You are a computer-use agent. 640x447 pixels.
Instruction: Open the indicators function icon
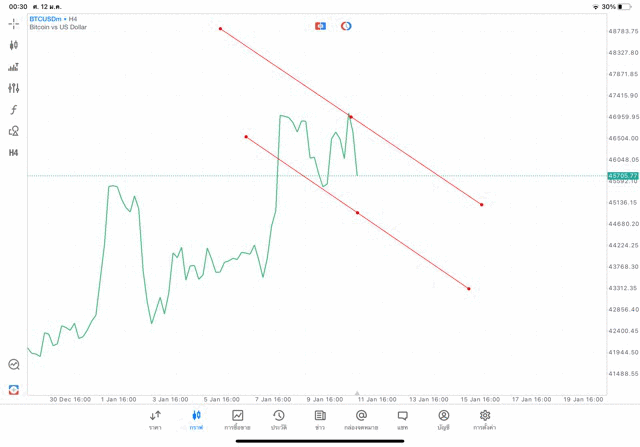(x=14, y=110)
